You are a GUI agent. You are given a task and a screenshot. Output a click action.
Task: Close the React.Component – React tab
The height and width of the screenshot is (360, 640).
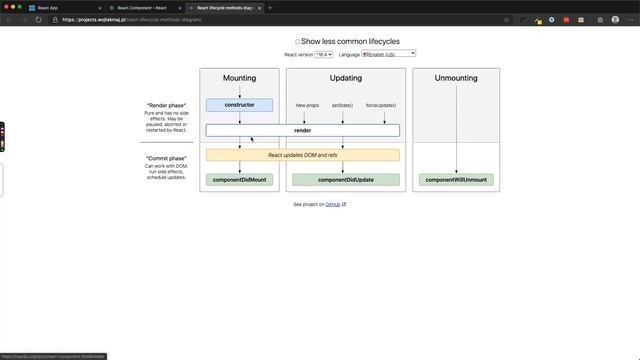click(x=180, y=8)
